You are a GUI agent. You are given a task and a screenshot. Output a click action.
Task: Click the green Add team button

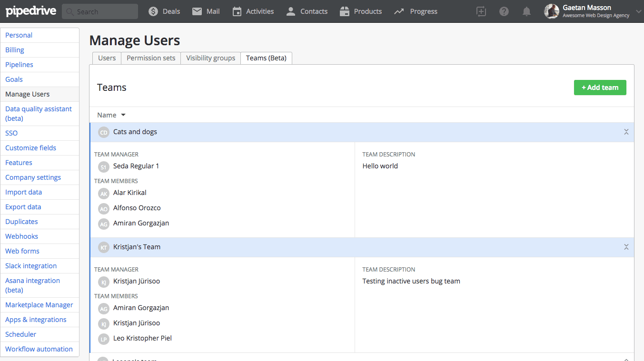tap(600, 88)
